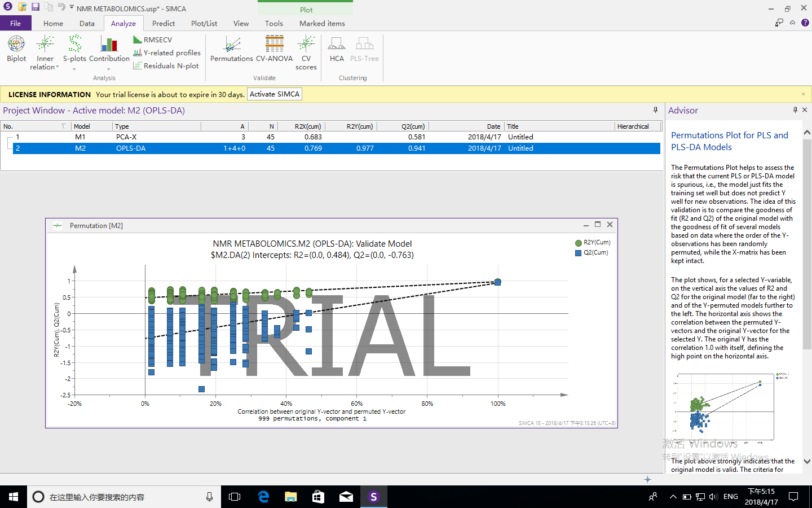Click the blue Q2(Cum) legend marker
The height and width of the screenshot is (508, 812).
(578, 253)
